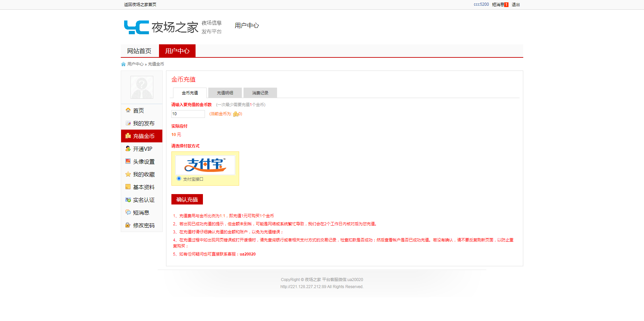Switch to the 充值明细 tab
644x321 pixels.
tap(225, 93)
